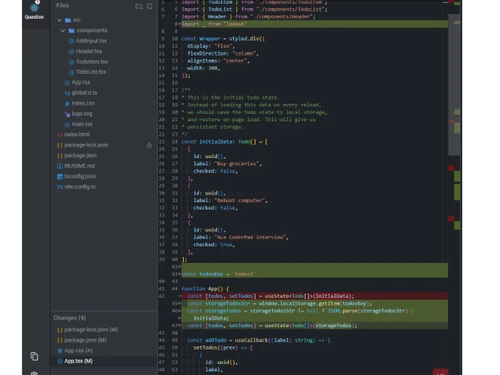The image size is (500, 375).
Task: Click the hash icon of App.css in Changes
Action: coord(60,351)
